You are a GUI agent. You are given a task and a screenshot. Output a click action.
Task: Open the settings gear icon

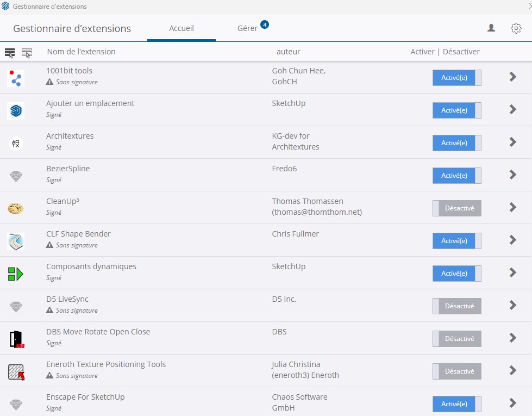[516, 28]
